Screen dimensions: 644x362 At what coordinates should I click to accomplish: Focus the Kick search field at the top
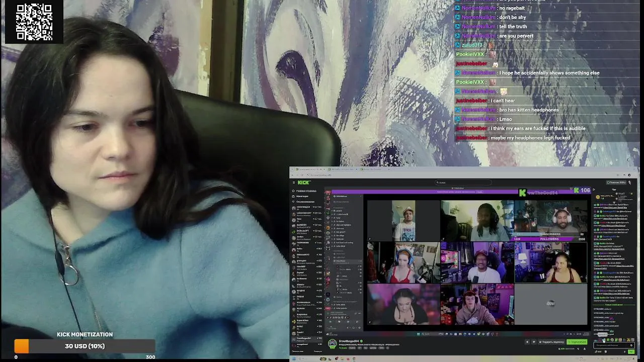click(x=463, y=183)
